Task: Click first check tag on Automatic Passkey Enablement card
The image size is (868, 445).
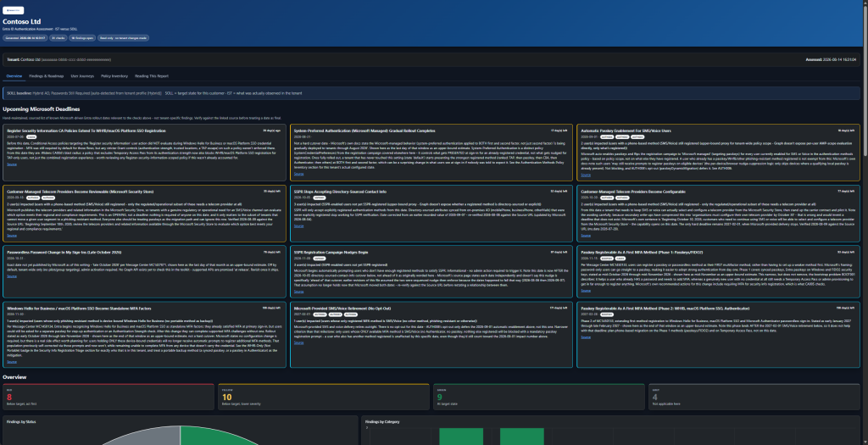Action: tap(607, 136)
